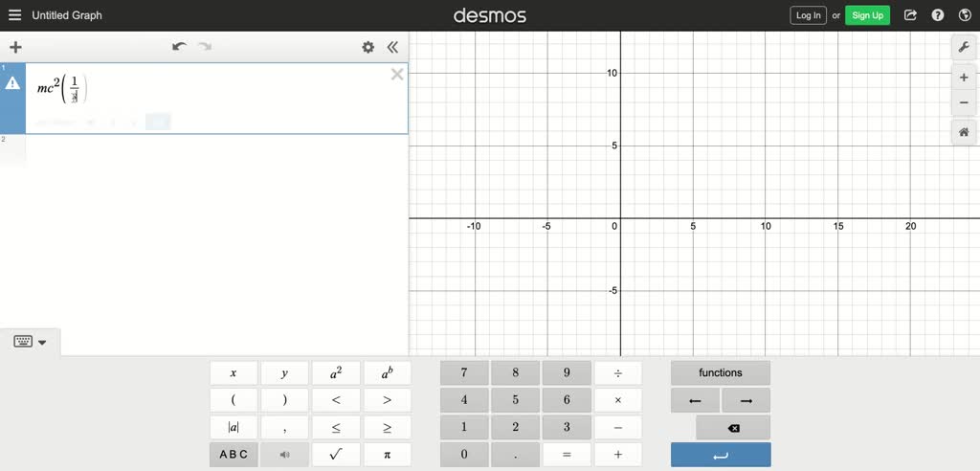
Task: Open graph settings wrench
Action: [x=964, y=47]
